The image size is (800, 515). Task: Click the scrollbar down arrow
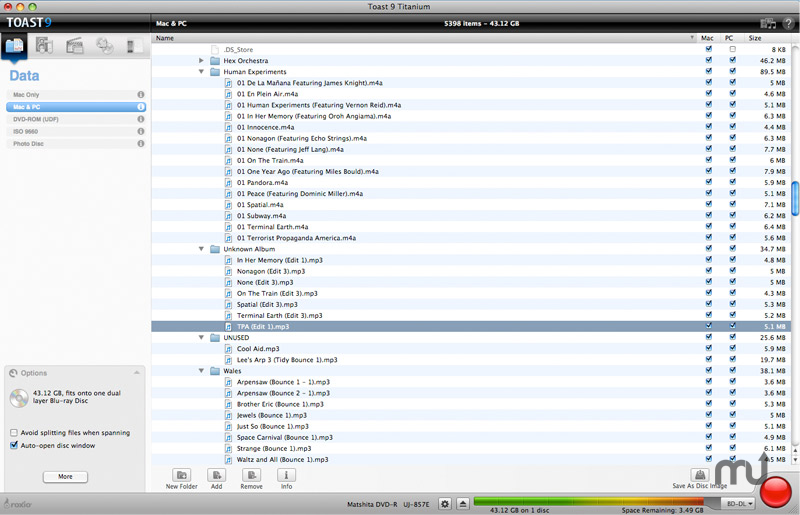click(795, 460)
